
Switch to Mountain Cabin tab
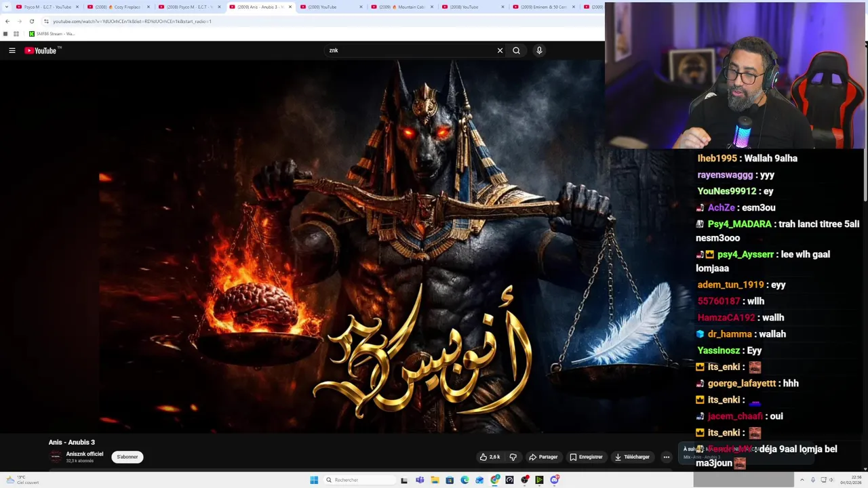[403, 7]
